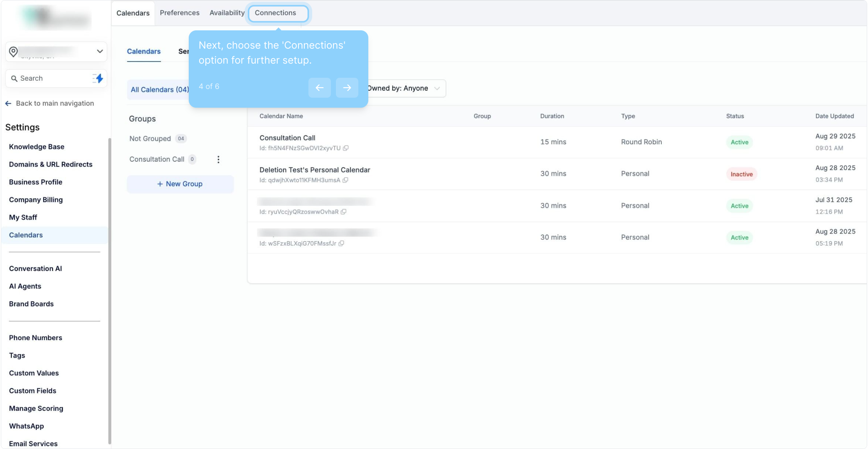Open Consultation Call group three-dot menu
Image resolution: width=868 pixels, height=449 pixels.
[x=218, y=160]
